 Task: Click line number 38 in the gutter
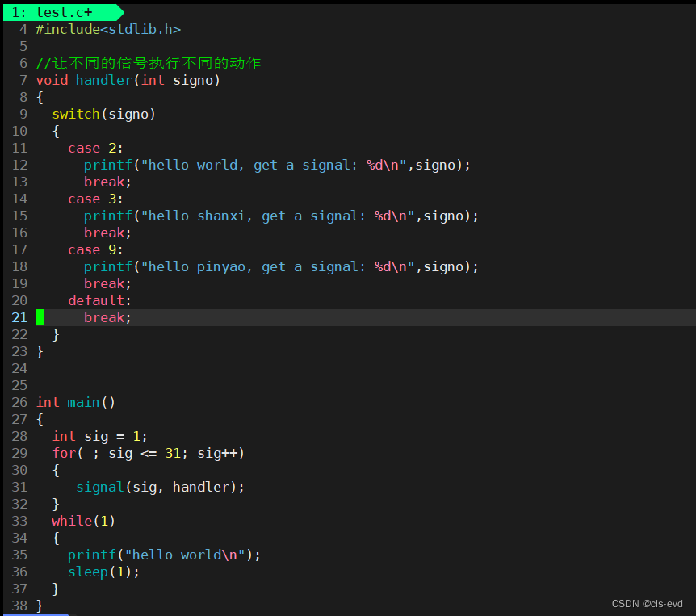tap(19, 606)
